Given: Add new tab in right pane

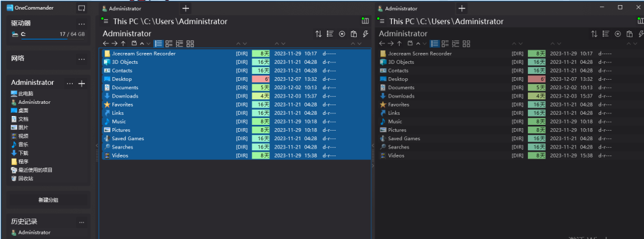Looking at the screenshot, I should pyautogui.click(x=461, y=8).
